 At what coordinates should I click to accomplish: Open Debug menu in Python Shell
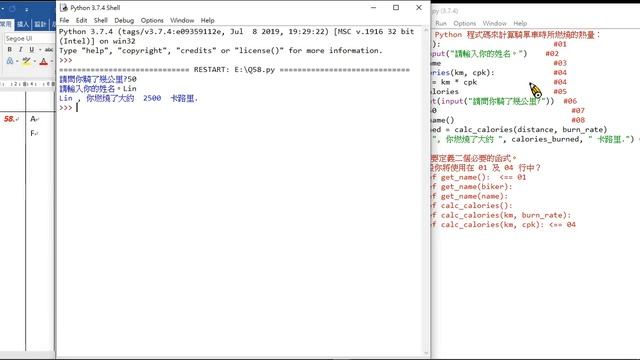(x=124, y=20)
